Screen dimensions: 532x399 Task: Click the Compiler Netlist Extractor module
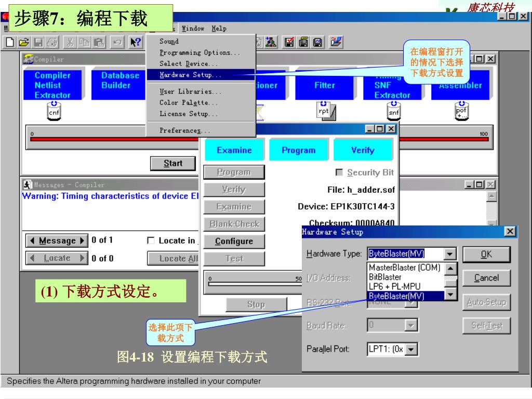pos(52,85)
